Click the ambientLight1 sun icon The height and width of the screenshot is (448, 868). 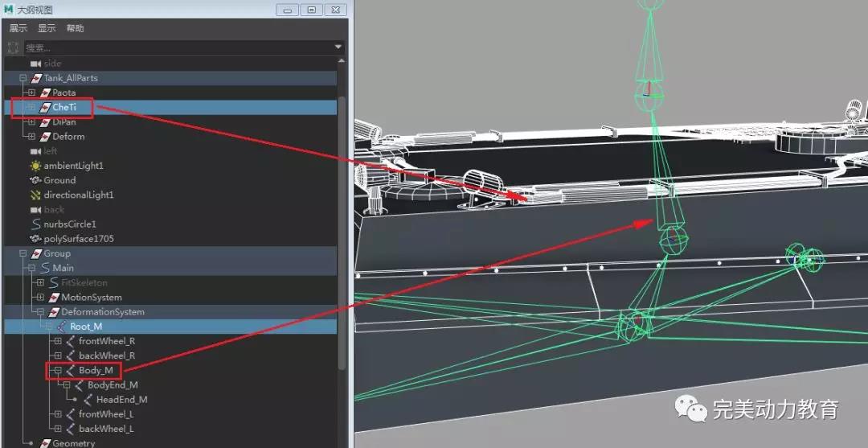point(35,166)
